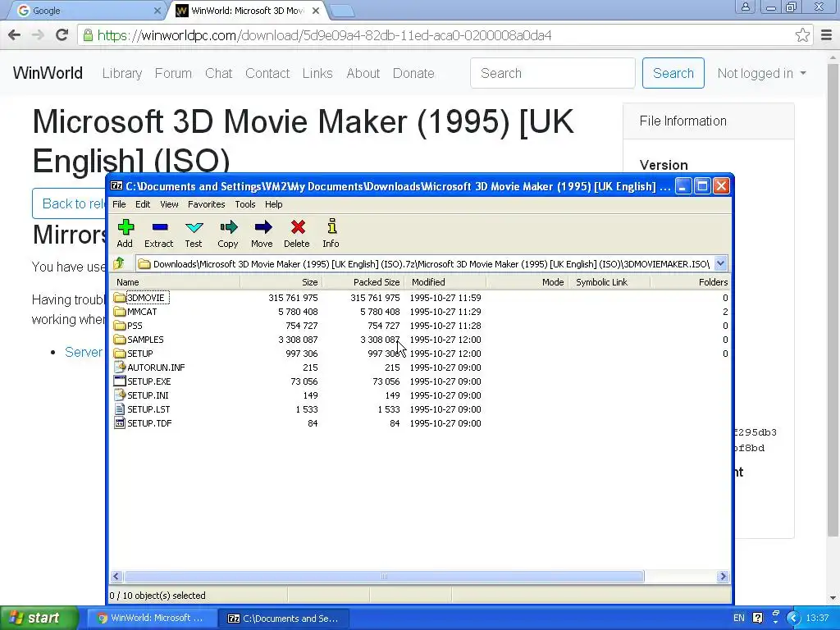Click the Symbolic Link column header
The width and height of the screenshot is (840, 630).
[x=609, y=282]
